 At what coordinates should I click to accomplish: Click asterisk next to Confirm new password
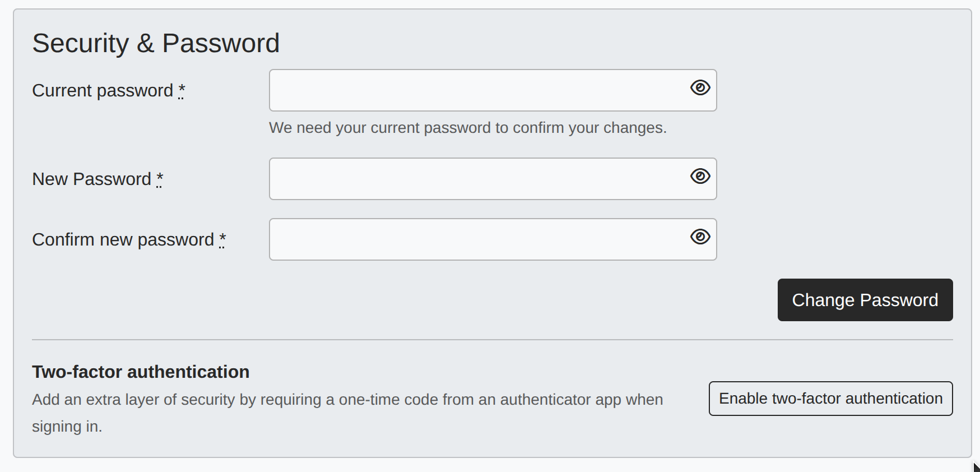point(222,239)
